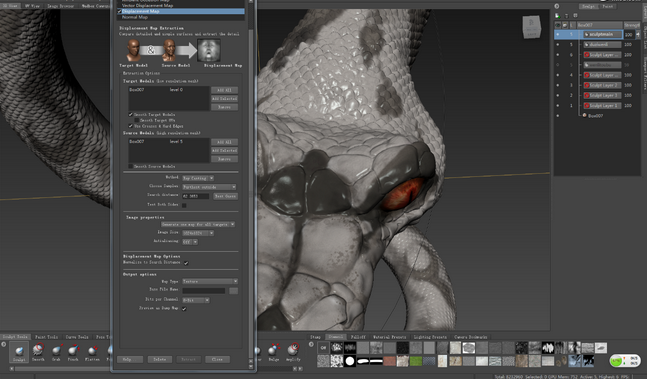The width and height of the screenshot is (647, 379).
Task: Click the delete layer trash icon
Action: [x=566, y=16]
